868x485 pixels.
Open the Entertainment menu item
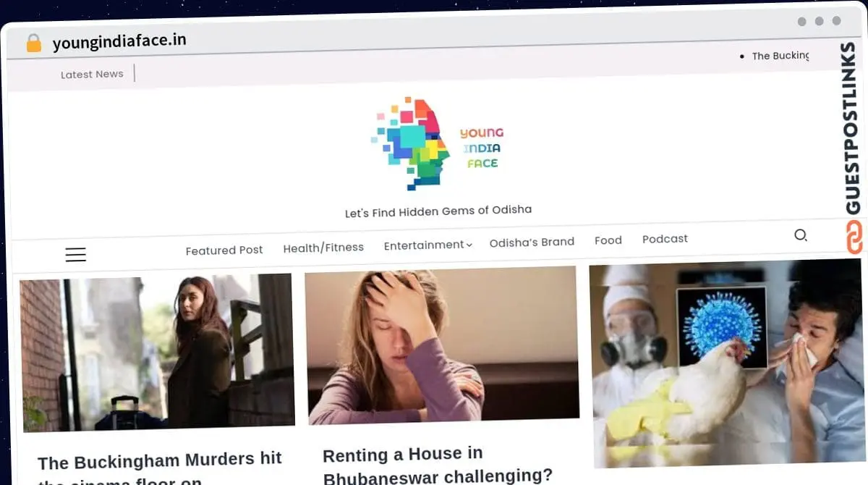[424, 245]
